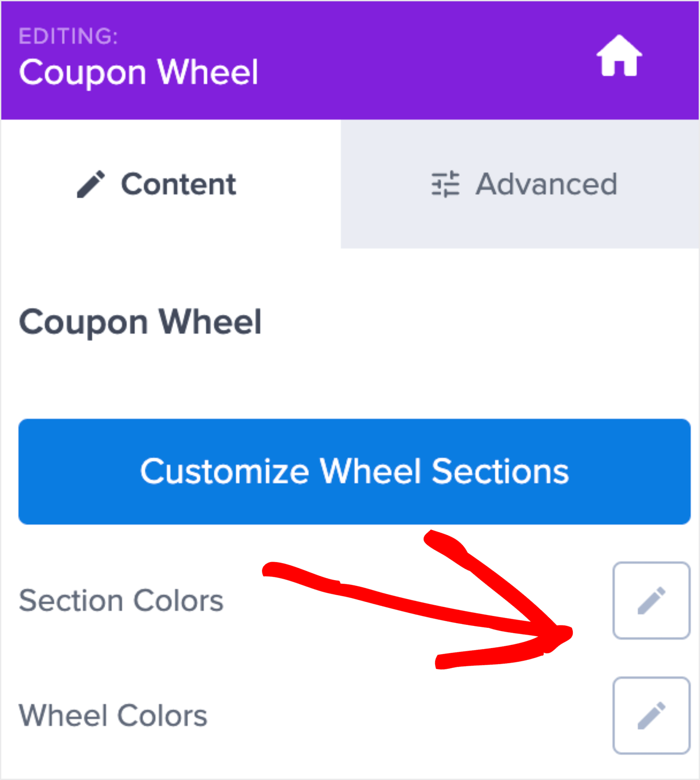Click the edit button next to Section Colors

click(x=651, y=600)
